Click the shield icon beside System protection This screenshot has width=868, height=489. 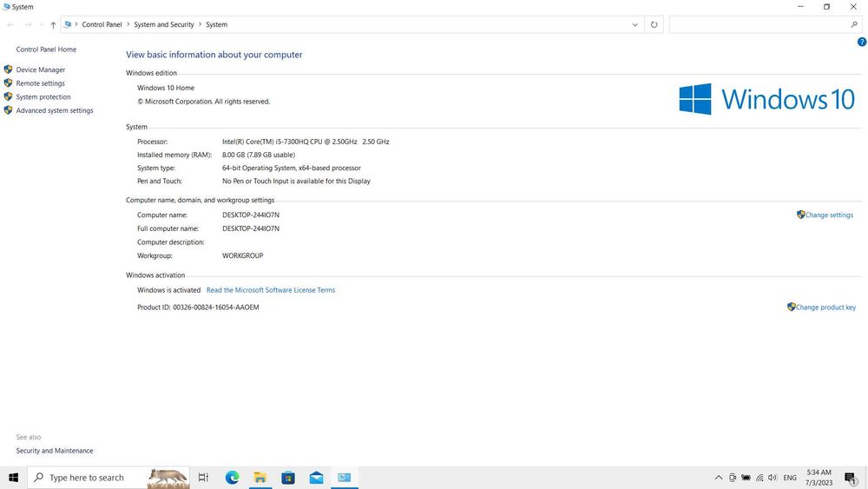(8, 97)
